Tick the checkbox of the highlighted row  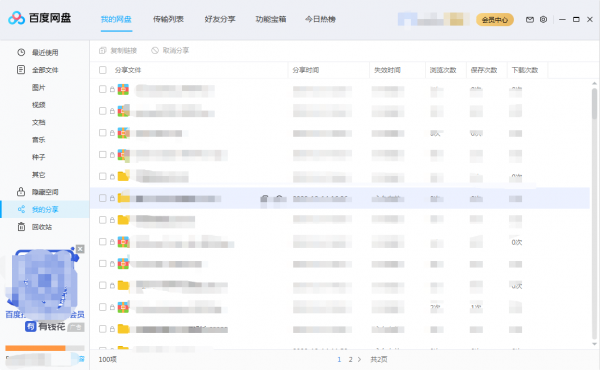tap(103, 198)
